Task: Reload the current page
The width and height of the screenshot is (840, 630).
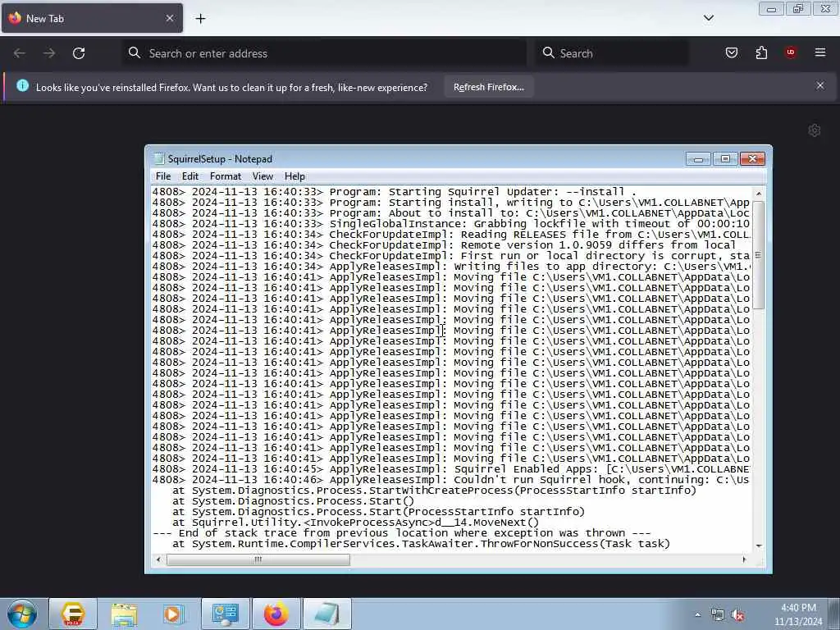Action: tap(79, 53)
